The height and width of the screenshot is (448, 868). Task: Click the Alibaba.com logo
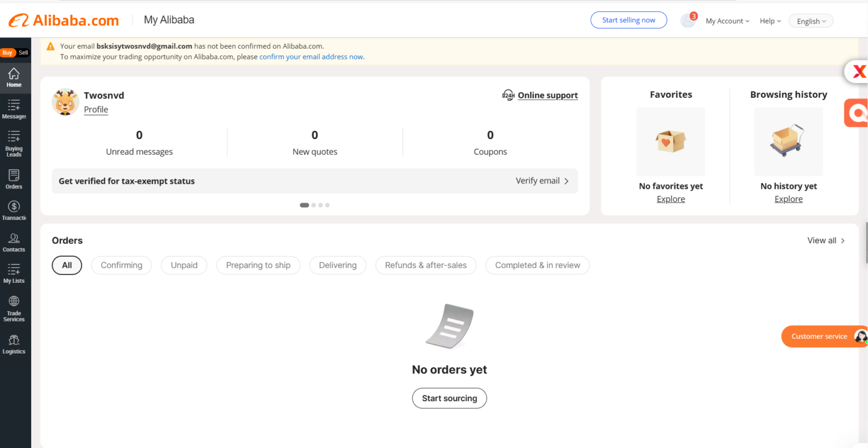[62, 19]
